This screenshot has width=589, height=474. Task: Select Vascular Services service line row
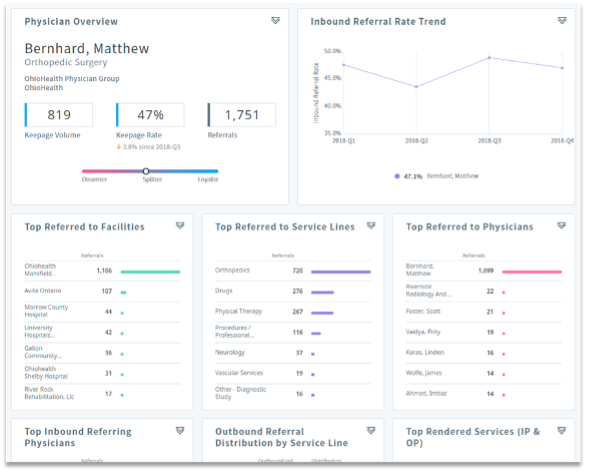pos(293,373)
